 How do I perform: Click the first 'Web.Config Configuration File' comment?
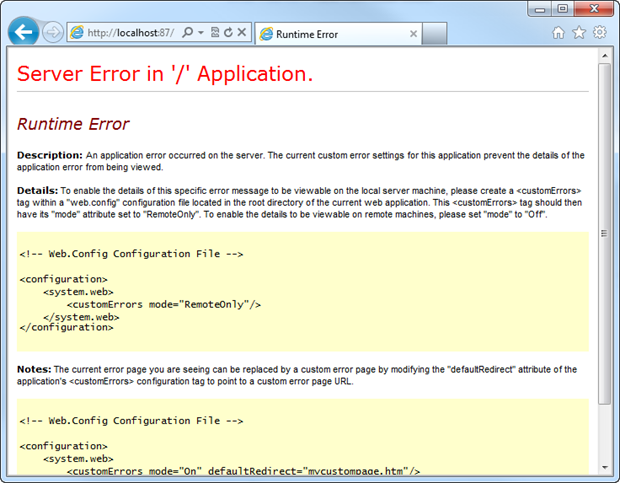click(131, 254)
